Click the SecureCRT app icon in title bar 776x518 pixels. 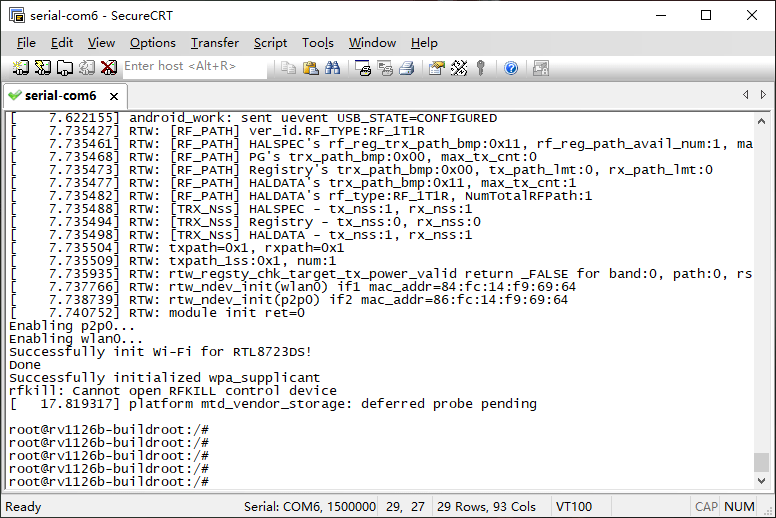pos(17,15)
